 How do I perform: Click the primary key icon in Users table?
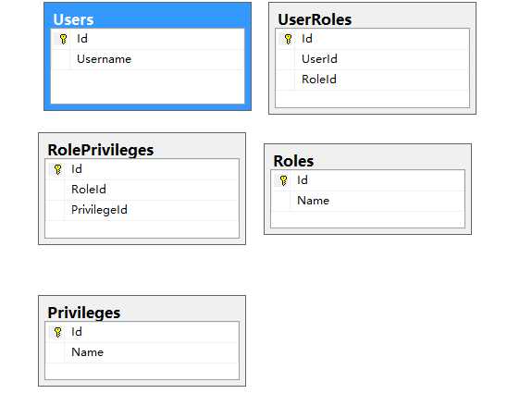(63, 39)
